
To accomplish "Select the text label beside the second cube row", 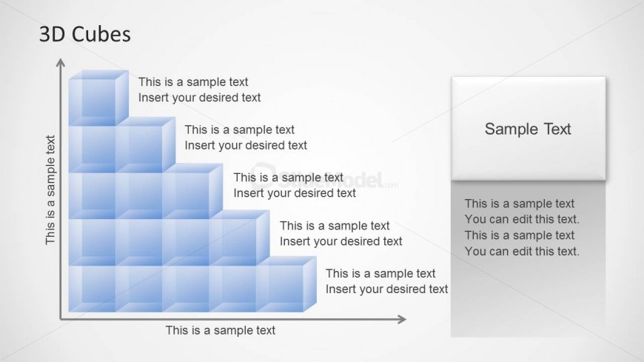I will pyautogui.click(x=246, y=138).
